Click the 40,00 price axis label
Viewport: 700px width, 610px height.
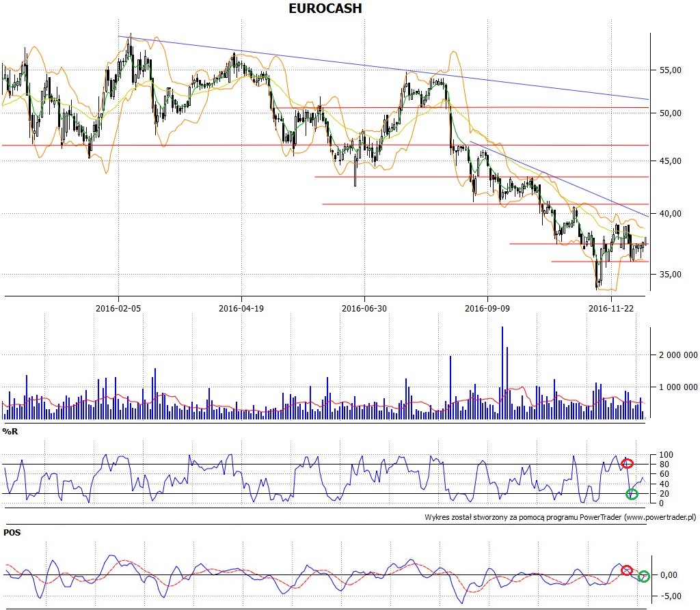(x=671, y=214)
